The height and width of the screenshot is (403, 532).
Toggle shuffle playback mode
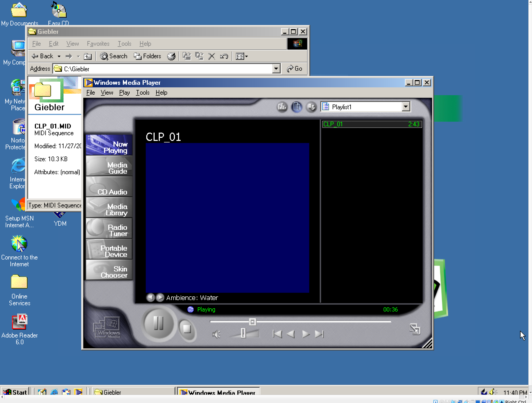coord(311,107)
